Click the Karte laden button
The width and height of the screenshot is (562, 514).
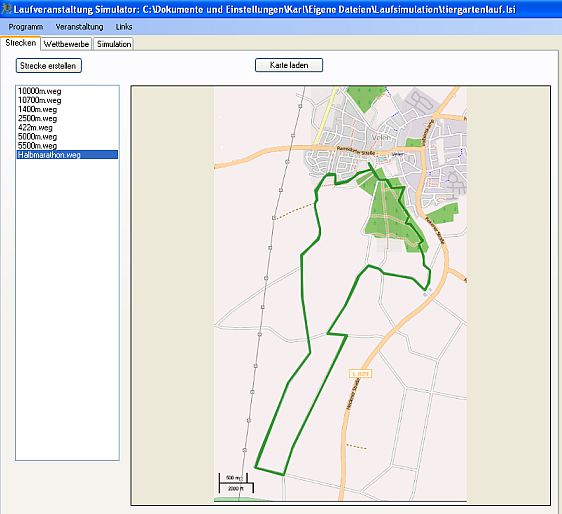(x=289, y=65)
